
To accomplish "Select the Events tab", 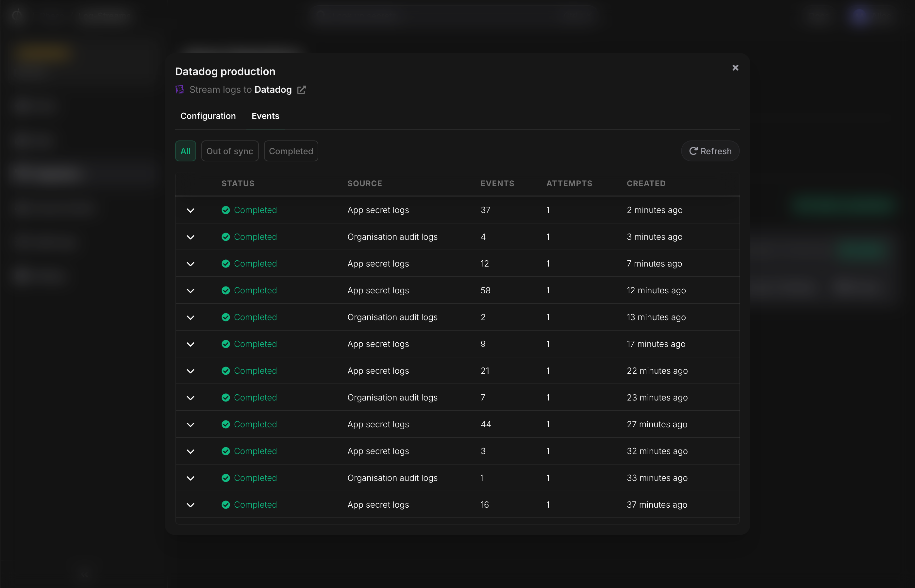I will (x=265, y=116).
